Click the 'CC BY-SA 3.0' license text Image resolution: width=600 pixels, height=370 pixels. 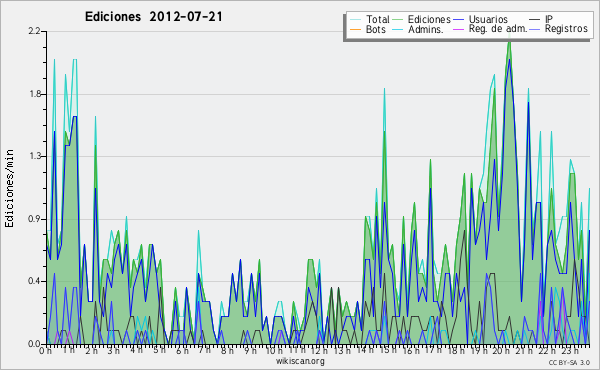569,362
